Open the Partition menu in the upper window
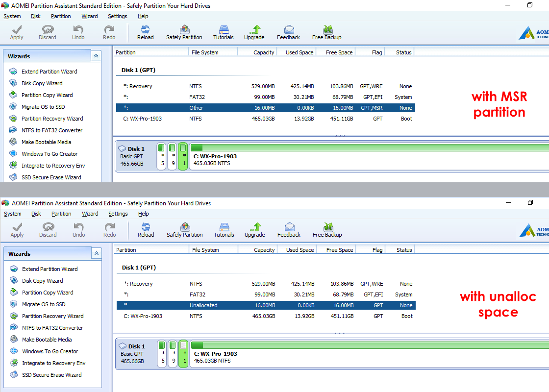This screenshot has height=392, width=549. [x=61, y=16]
